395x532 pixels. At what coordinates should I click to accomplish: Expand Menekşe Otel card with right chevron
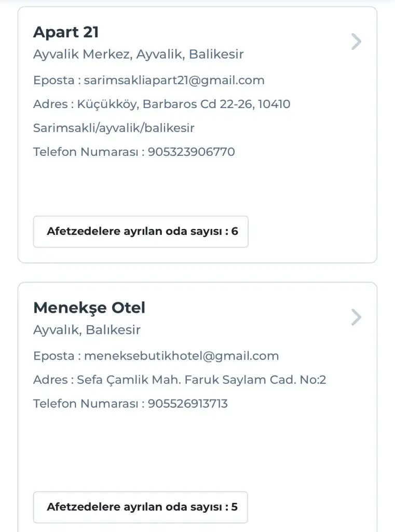pyautogui.click(x=356, y=317)
